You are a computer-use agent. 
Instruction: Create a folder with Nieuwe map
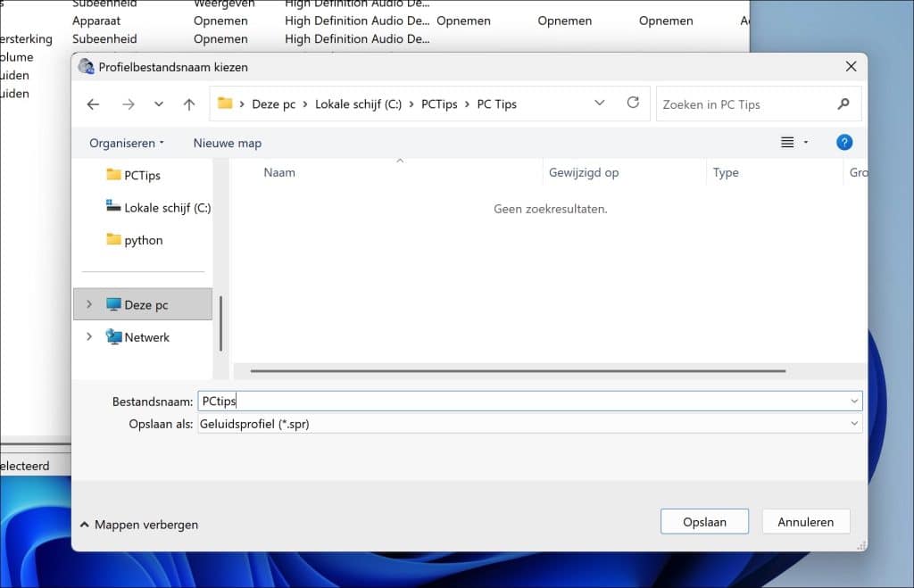[x=228, y=143]
